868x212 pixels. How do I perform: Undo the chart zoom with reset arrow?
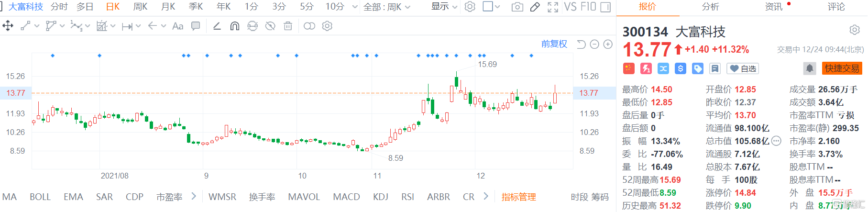[581, 44]
